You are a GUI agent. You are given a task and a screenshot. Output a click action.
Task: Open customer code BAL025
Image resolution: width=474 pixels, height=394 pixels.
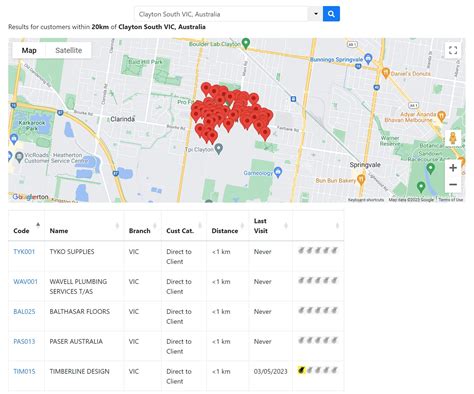click(x=24, y=312)
